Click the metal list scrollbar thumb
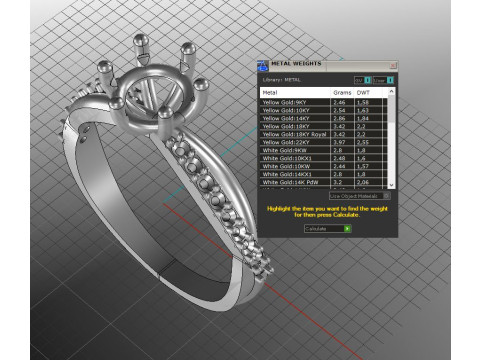Viewport: 480px width, 360px height. (392, 109)
